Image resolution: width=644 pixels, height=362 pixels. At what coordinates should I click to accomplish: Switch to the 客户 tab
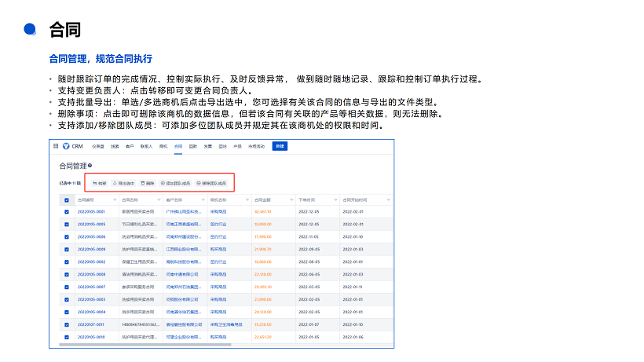tap(130, 146)
